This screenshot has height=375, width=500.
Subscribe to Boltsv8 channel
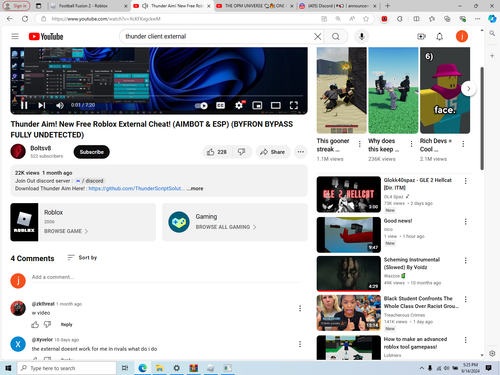pos(92,152)
